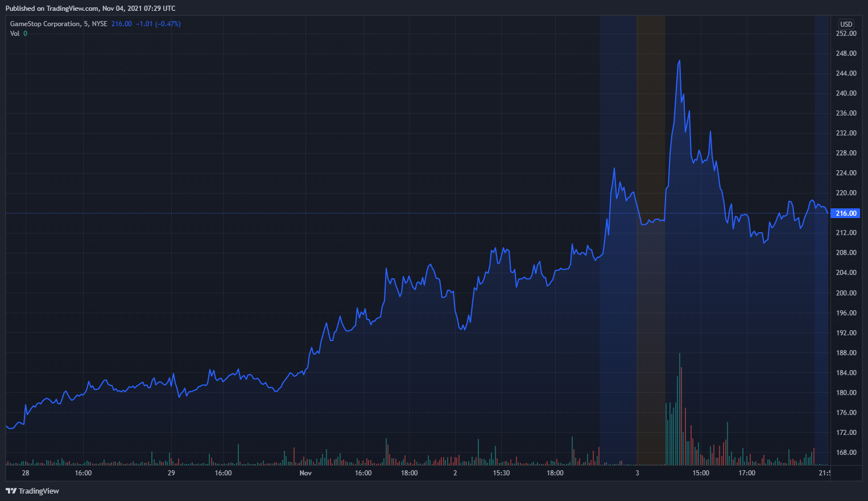Click the 'Nov' month label on the time axis
This screenshot has width=868, height=501.
pos(305,473)
